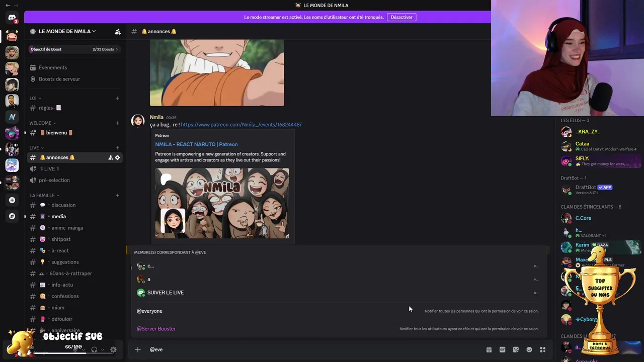Viewport: 644px width, 362px height.
Task: Open Cataa member profile
Action: coord(601,146)
